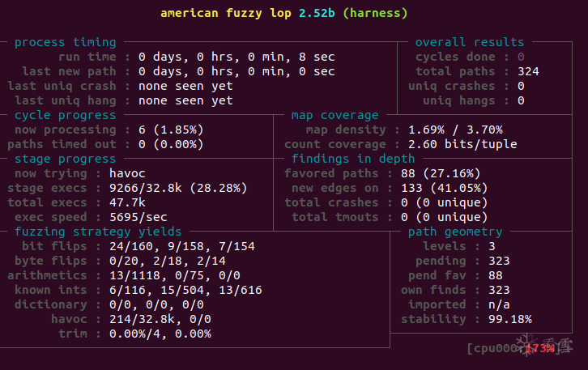Screen dimensions: 588x370
Task: Click known ints '6/116, 15/504, 13/616'
Action: [185, 291]
